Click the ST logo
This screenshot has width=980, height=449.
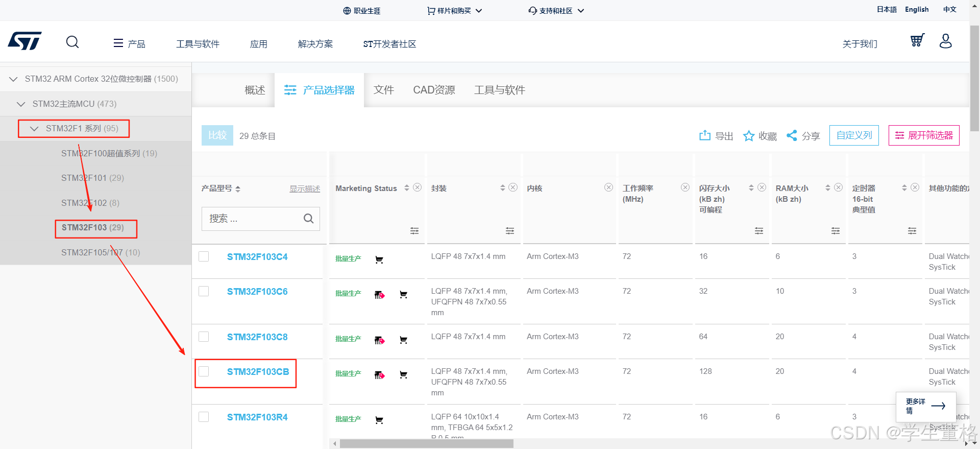pyautogui.click(x=24, y=41)
